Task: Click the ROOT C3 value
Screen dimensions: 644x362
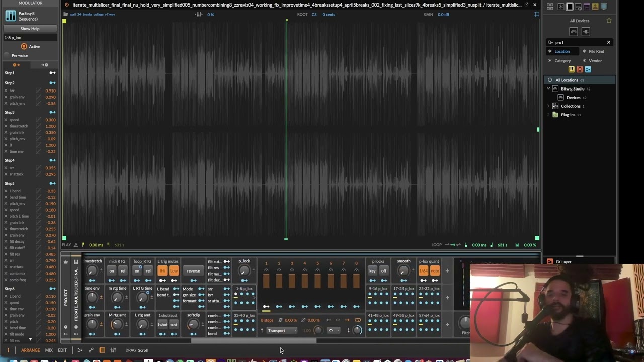Action: coord(314,14)
